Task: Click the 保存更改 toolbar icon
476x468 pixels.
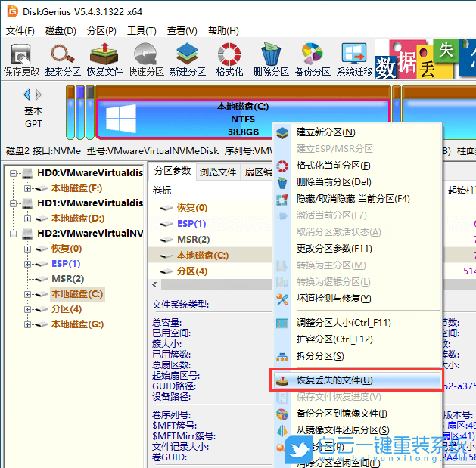Action: click(x=21, y=60)
